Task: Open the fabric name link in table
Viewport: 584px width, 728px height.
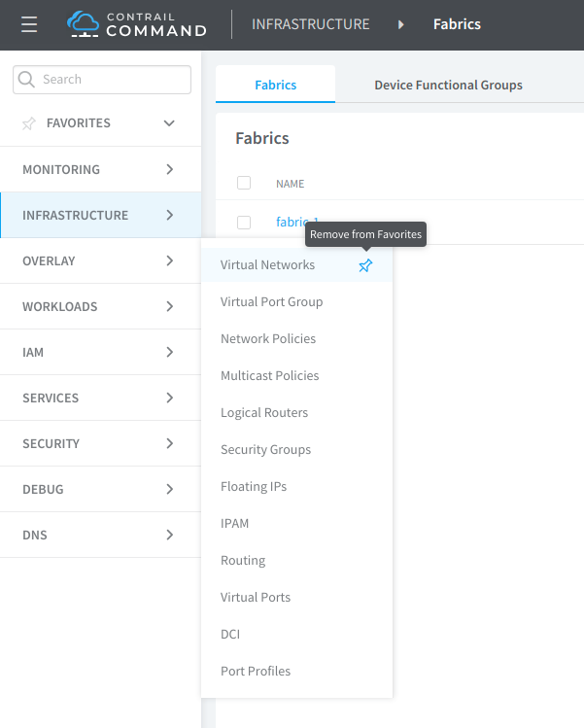Action: 290,222
